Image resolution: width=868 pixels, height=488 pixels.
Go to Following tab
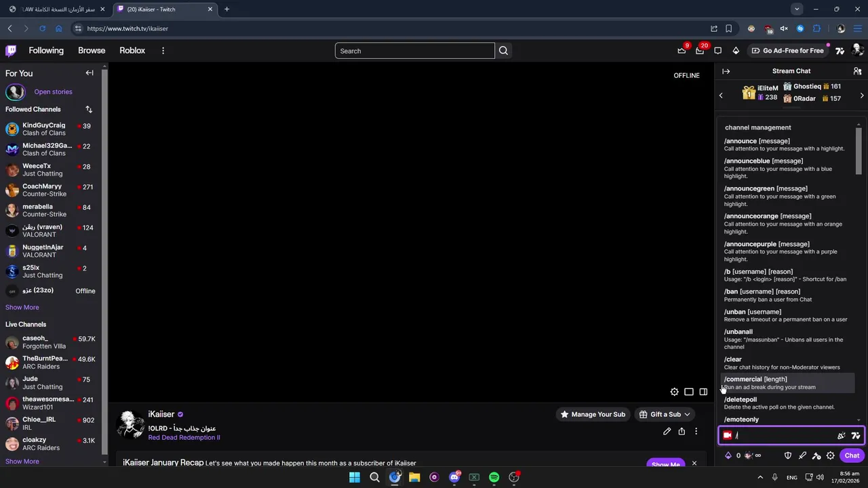(x=46, y=51)
